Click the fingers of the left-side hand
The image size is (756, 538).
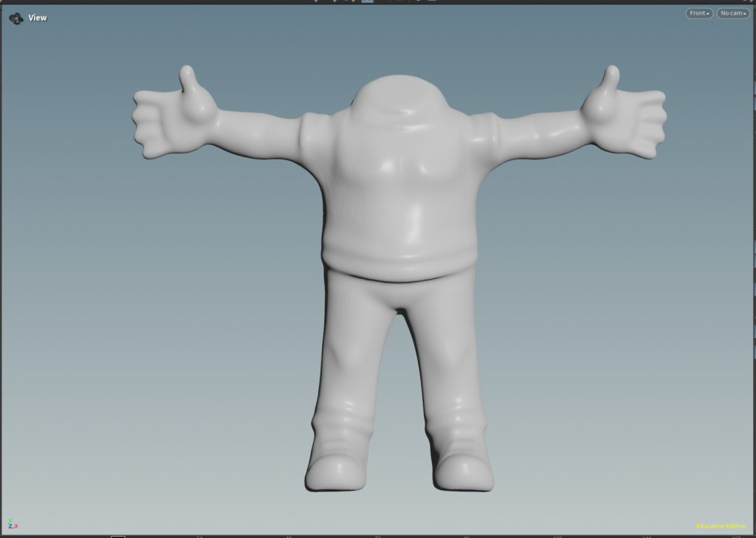coord(148,125)
